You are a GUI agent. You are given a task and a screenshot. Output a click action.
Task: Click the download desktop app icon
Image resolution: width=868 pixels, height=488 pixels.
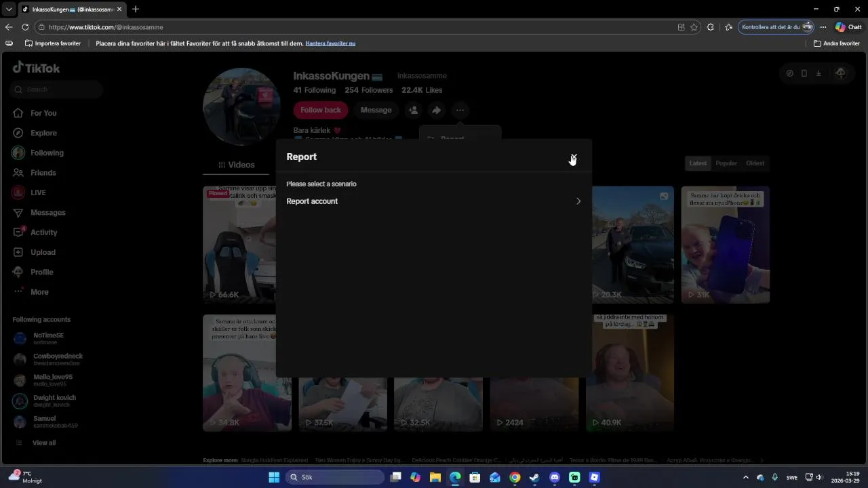818,73
